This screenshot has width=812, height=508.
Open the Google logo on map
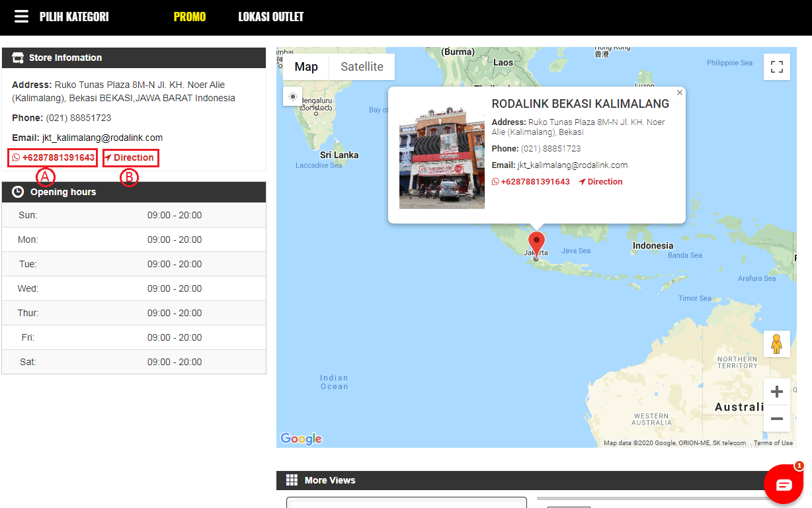tap(301, 439)
